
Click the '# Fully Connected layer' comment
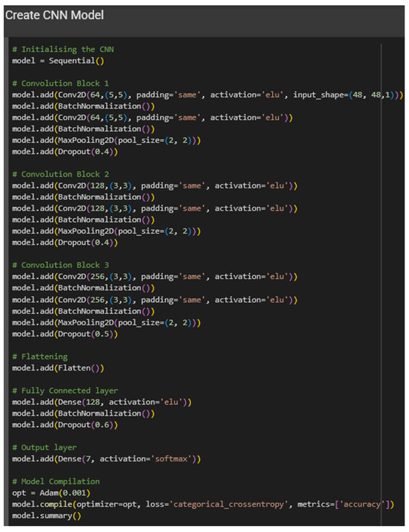click(65, 391)
